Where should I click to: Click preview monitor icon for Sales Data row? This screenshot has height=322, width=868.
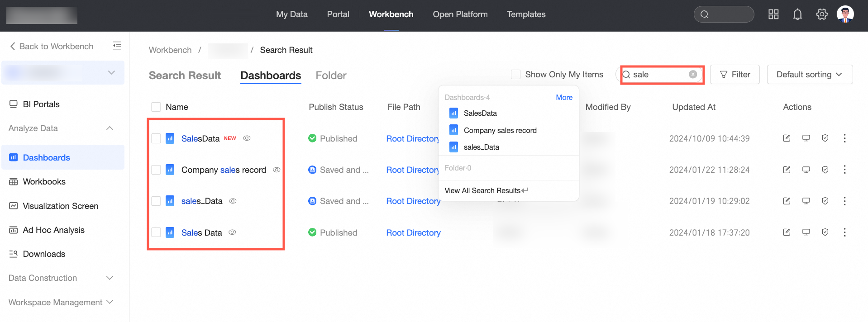click(806, 232)
